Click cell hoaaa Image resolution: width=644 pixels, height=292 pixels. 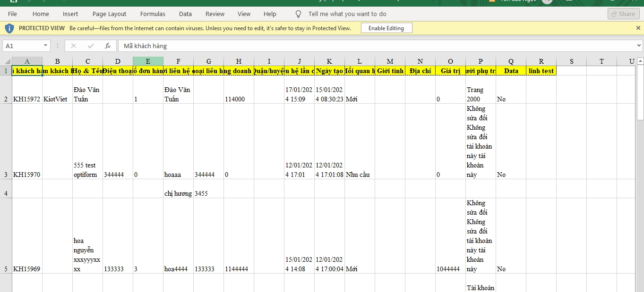pyautogui.click(x=178, y=142)
